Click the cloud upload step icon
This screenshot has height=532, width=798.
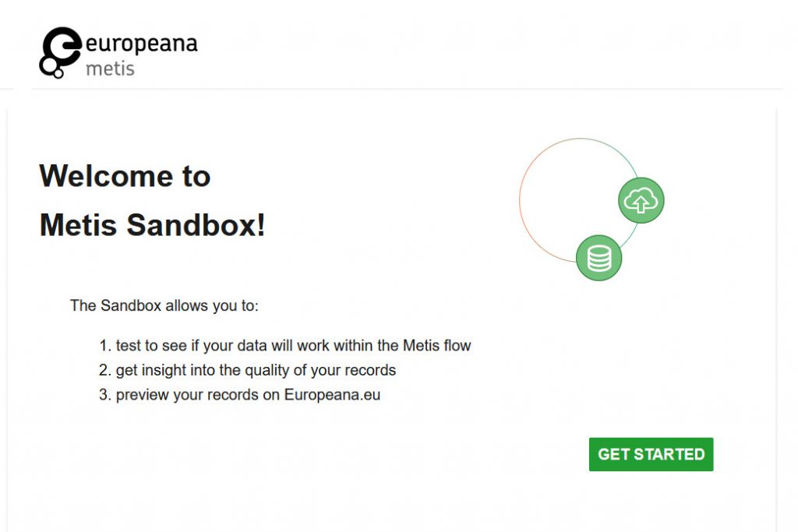[641, 200]
